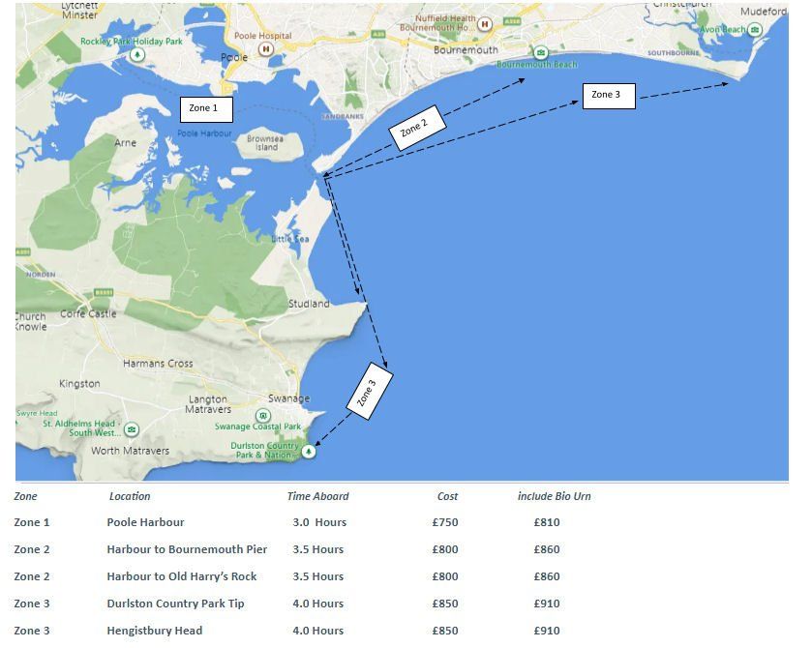Image resolution: width=812 pixels, height=648 pixels.
Task: Click the Studland map label
Action: (x=309, y=304)
